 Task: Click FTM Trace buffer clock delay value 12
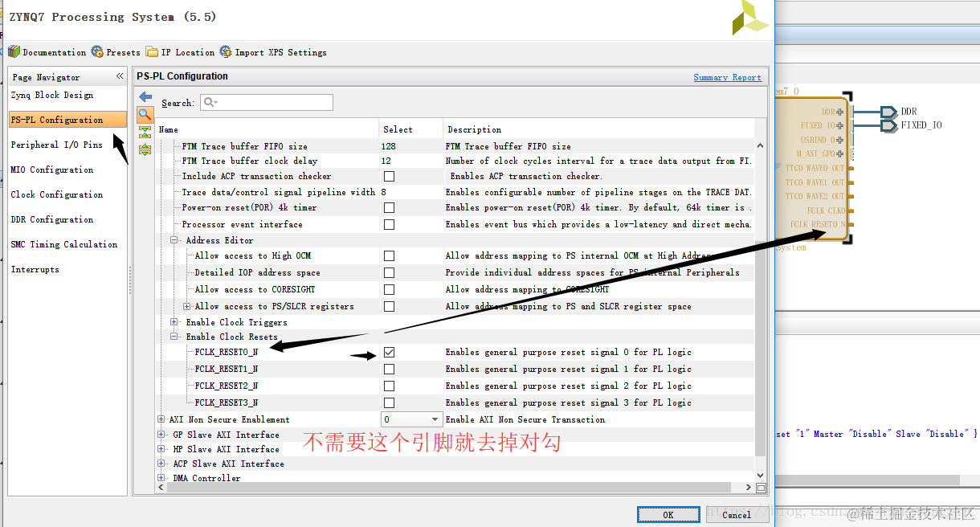[386, 161]
